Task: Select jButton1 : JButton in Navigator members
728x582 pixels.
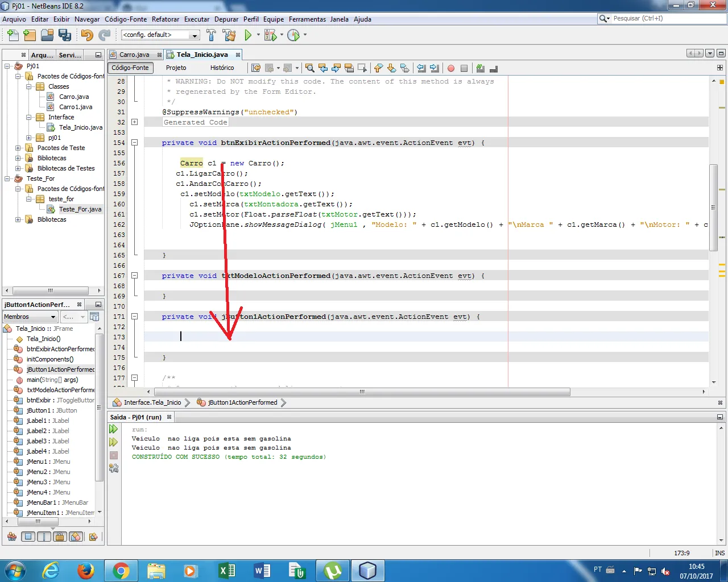Action: click(52, 410)
